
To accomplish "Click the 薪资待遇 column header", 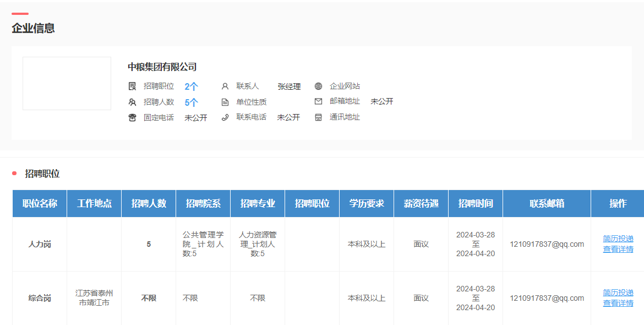I will 421,203.
